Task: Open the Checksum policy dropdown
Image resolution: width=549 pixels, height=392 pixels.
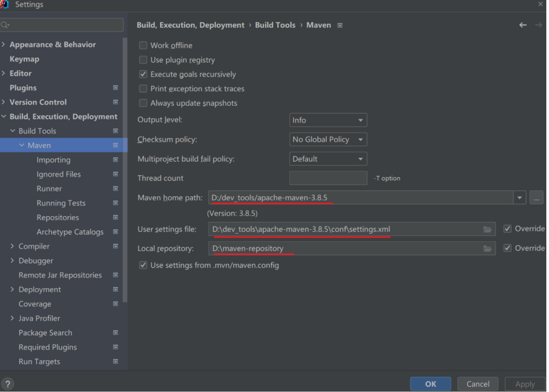Action: pos(328,140)
